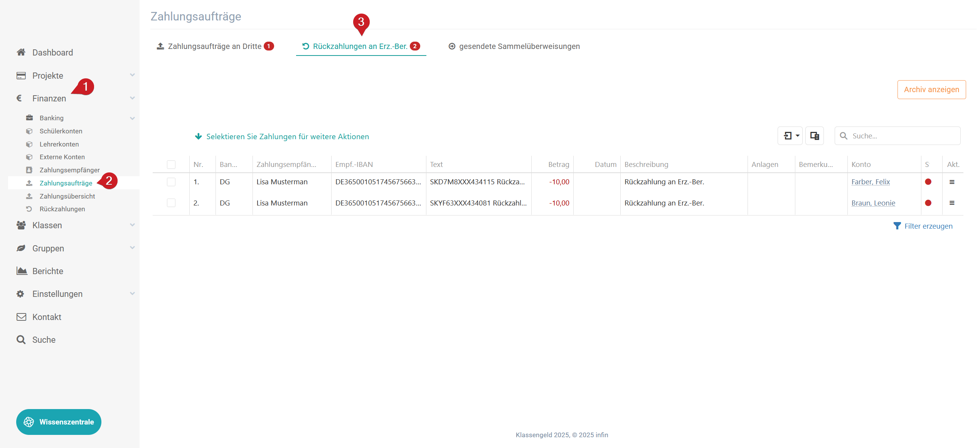The image size is (980, 448).
Task: Open actions menu for Braun, Leonie row
Action: tap(951, 203)
